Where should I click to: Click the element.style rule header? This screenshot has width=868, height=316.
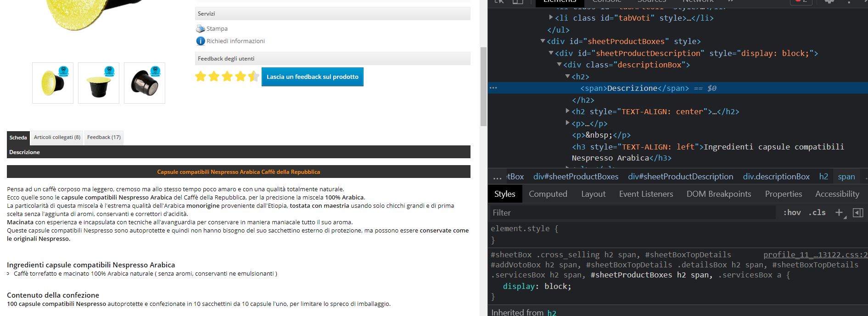[x=525, y=228]
